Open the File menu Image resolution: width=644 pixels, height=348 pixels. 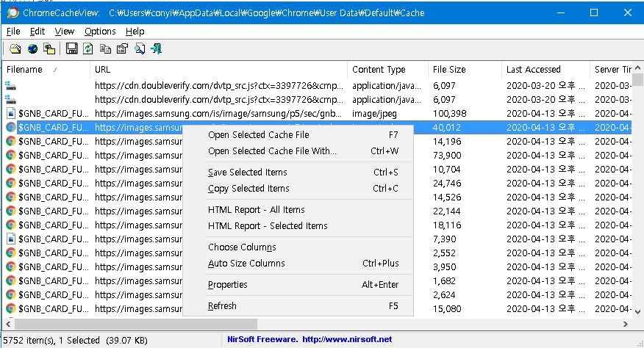(x=13, y=32)
